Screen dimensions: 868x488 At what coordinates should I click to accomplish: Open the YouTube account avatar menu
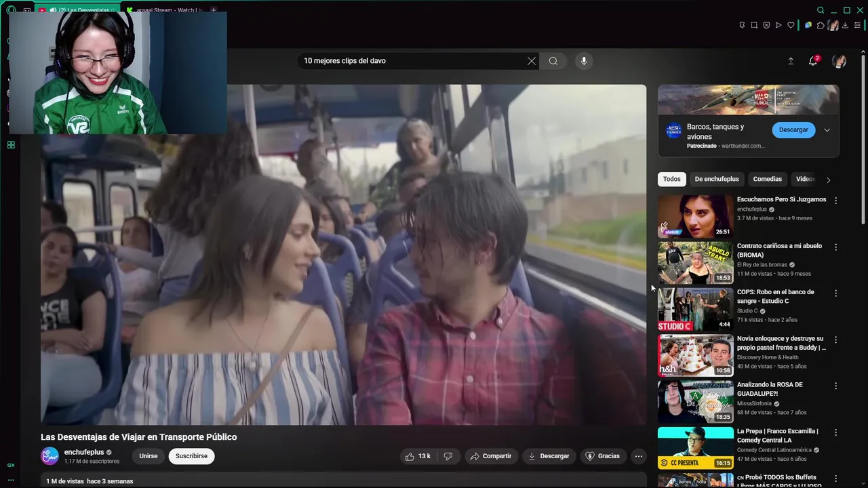(840, 61)
